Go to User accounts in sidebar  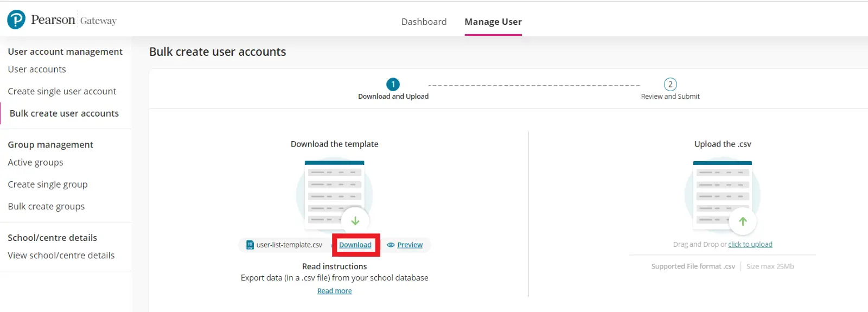(37, 69)
